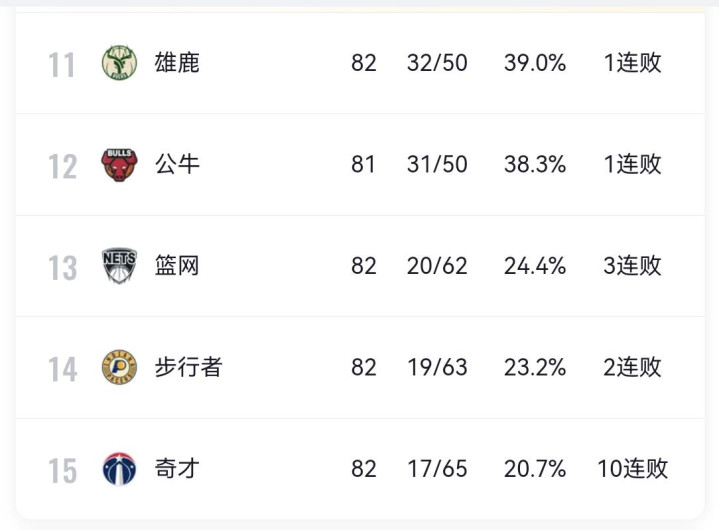Click rank number 14

[62, 369]
